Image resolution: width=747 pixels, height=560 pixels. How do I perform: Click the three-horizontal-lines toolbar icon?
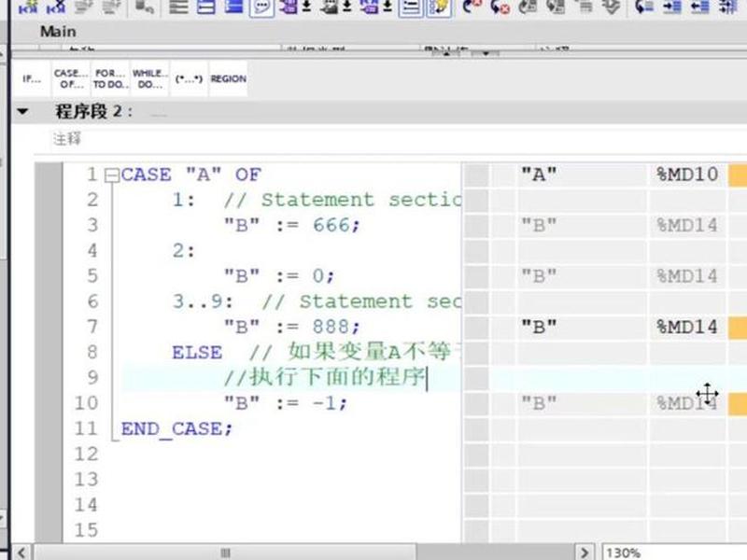[x=178, y=7]
